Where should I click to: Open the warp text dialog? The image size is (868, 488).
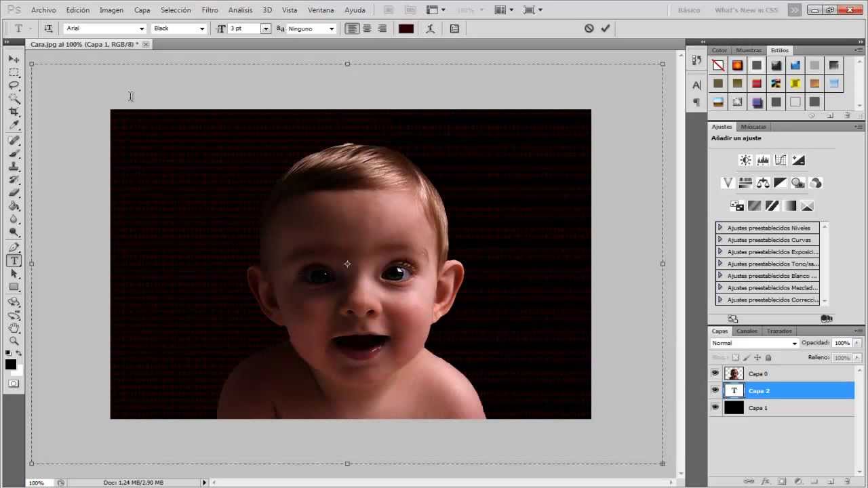430,28
